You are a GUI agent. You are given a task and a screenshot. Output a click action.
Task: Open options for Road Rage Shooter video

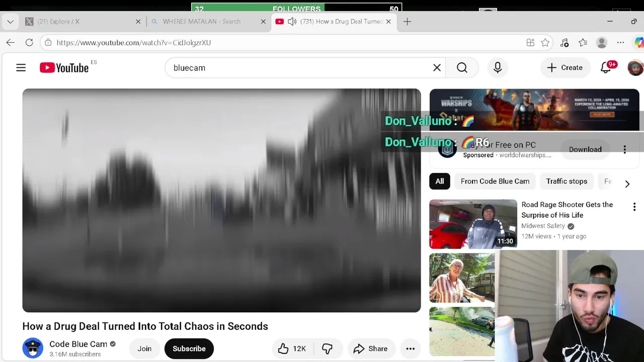pos(634,207)
